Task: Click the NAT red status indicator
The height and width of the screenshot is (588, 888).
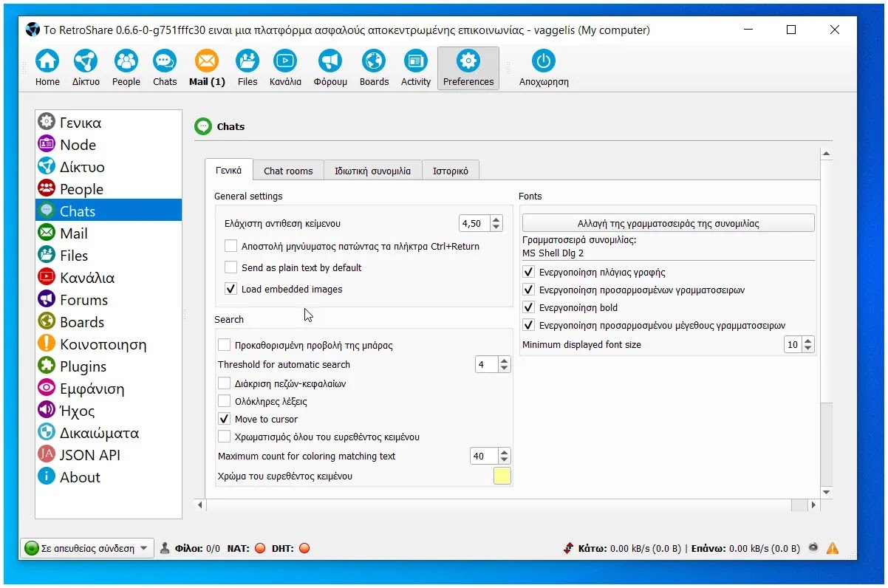Action: click(x=259, y=548)
